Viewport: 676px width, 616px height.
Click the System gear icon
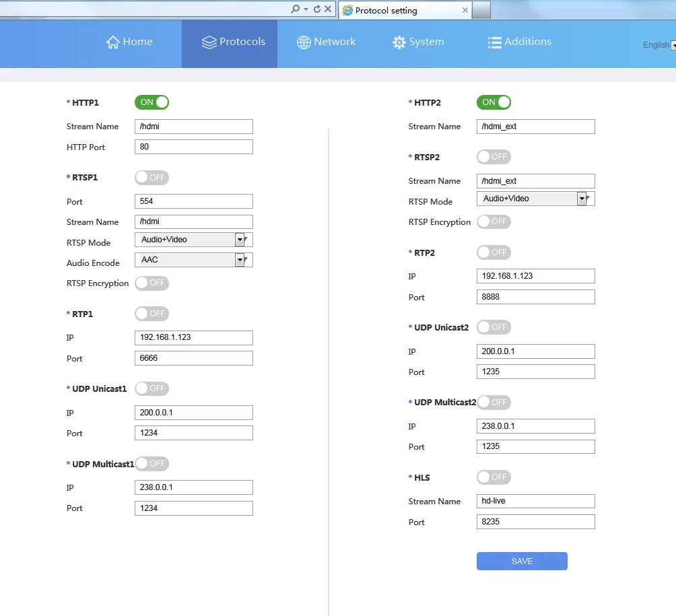tap(399, 42)
